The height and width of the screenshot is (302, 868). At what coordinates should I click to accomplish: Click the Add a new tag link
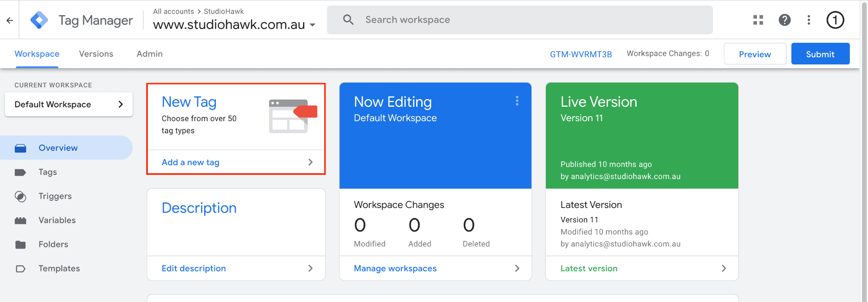(190, 162)
